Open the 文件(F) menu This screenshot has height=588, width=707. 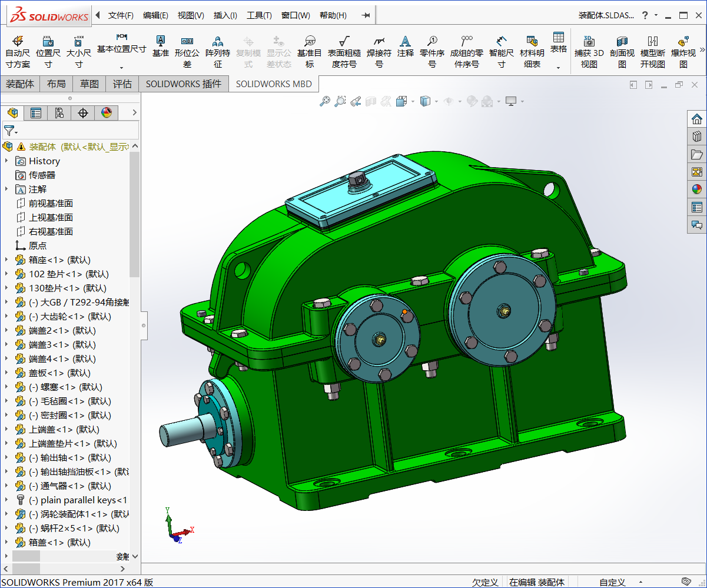tap(121, 15)
